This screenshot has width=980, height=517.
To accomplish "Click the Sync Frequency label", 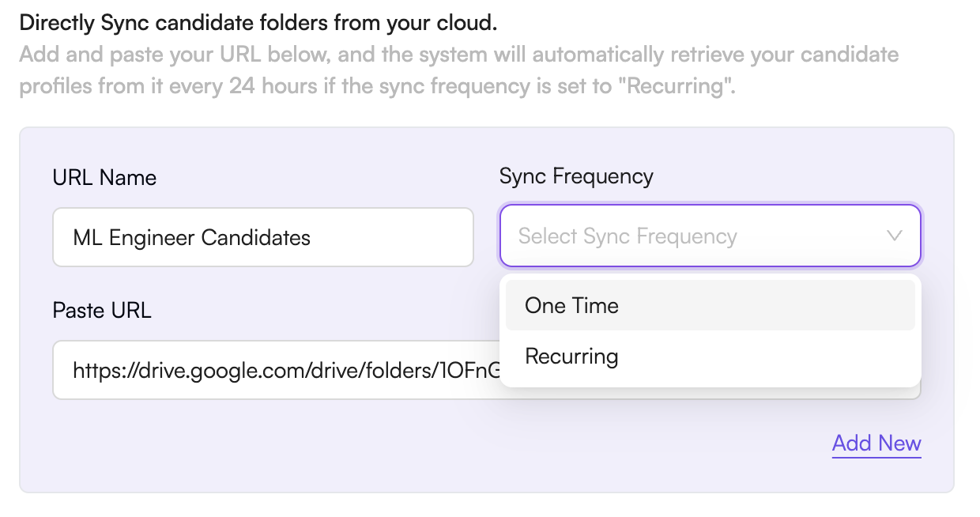I will point(575,175).
